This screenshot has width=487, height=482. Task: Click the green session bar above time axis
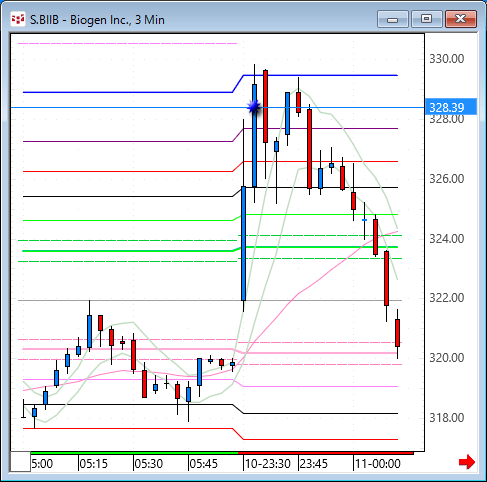coord(134,453)
